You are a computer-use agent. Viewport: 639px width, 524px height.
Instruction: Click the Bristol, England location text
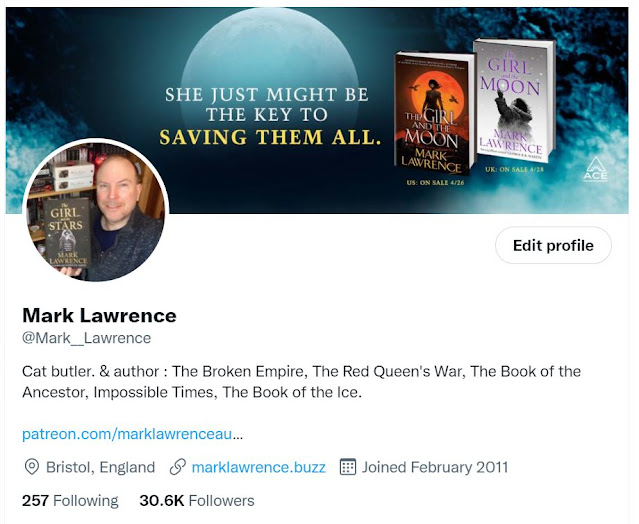pos(100,467)
